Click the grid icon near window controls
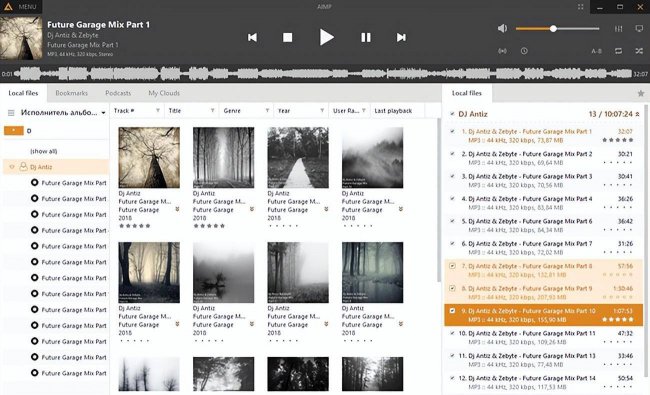The image size is (650, 395). [x=580, y=7]
